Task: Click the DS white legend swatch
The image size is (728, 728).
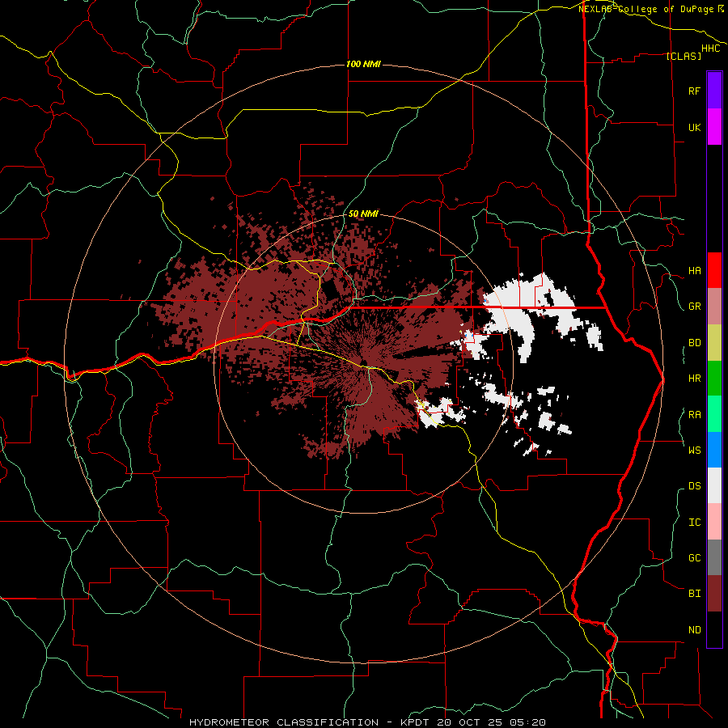Action: point(714,485)
